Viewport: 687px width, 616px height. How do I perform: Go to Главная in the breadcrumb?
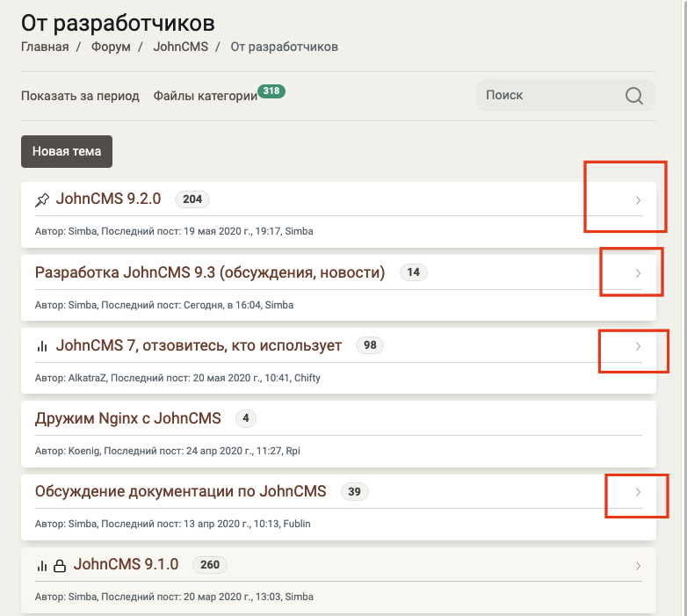[x=45, y=47]
